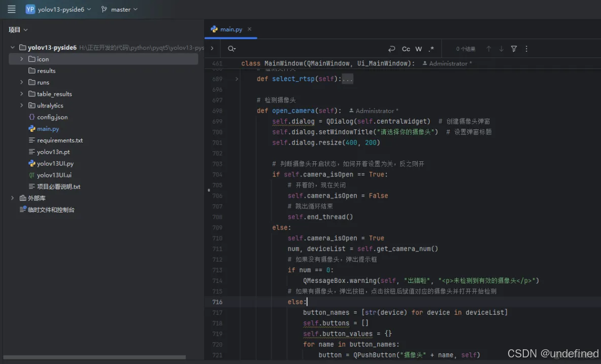
Task: Click the Python icon on main.py tab
Action: [214, 29]
